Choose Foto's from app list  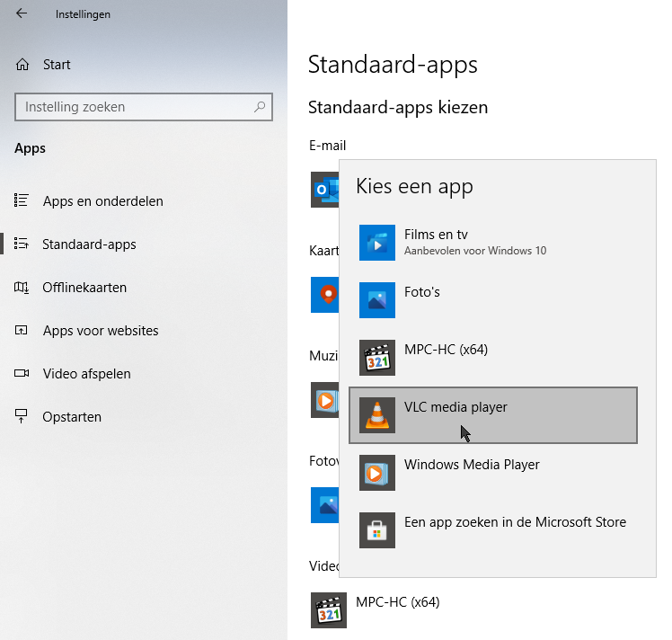[493, 300]
